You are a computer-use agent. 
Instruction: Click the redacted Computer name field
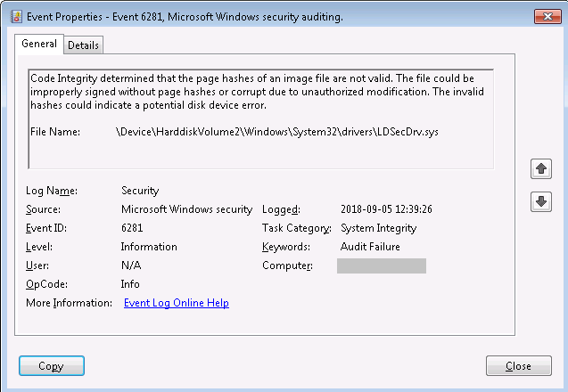point(381,265)
